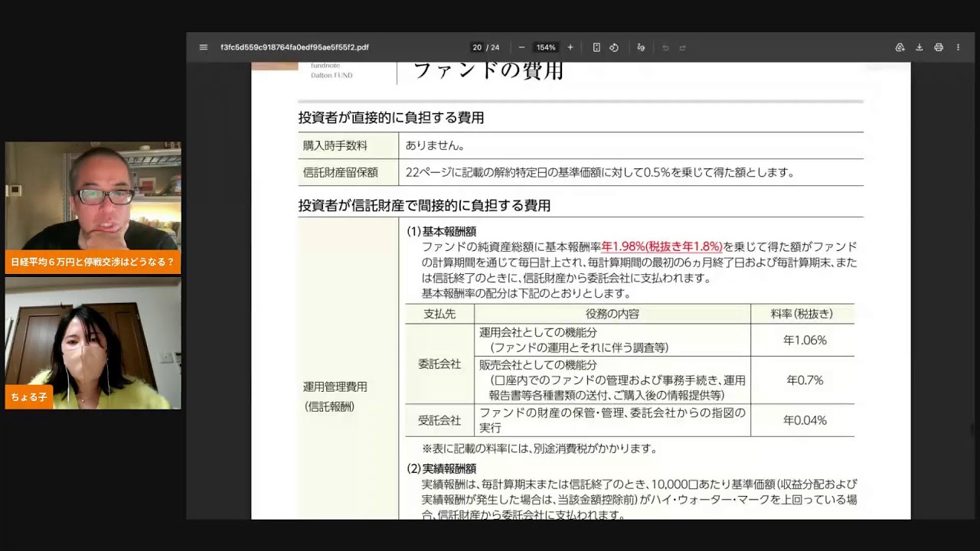Click the fit to page icon
The width and height of the screenshot is (980, 551).
click(x=596, y=47)
